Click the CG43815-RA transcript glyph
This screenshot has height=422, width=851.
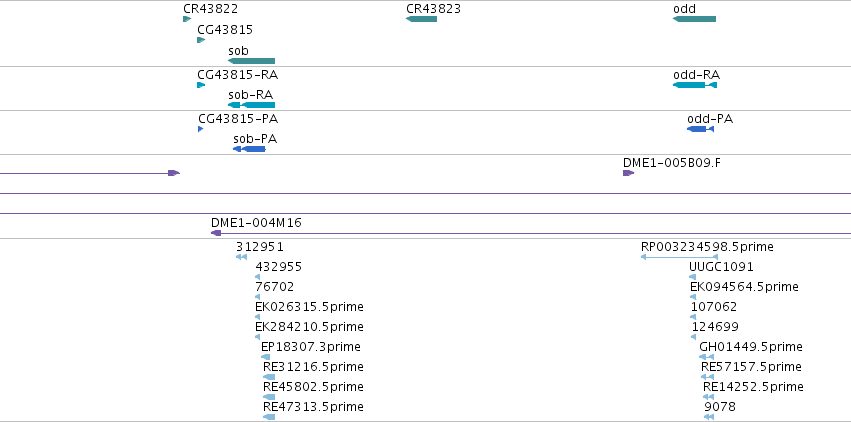pos(201,85)
